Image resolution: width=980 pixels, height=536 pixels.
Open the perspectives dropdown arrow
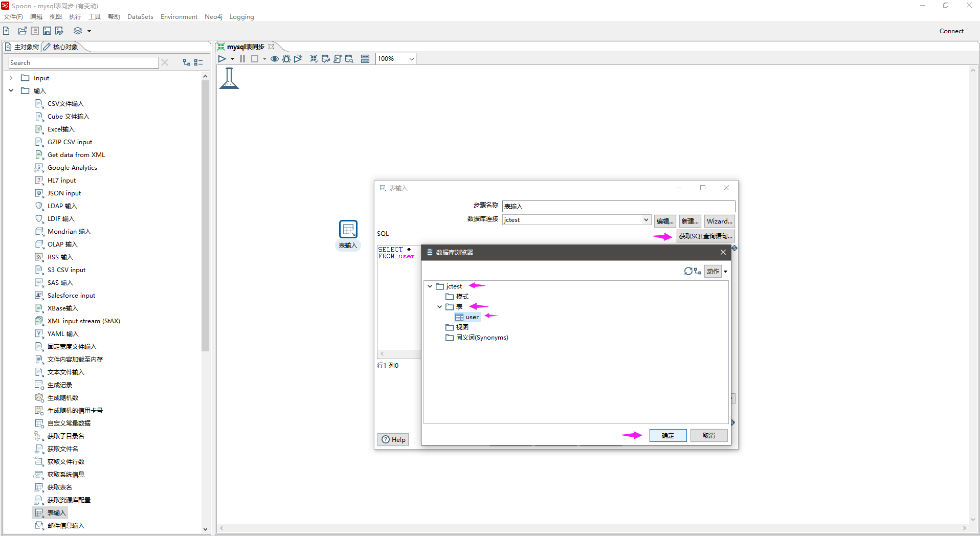[89, 31]
